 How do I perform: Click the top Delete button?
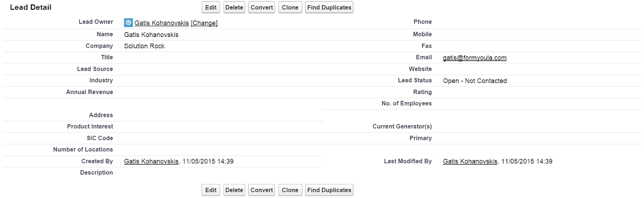pyautogui.click(x=234, y=7)
